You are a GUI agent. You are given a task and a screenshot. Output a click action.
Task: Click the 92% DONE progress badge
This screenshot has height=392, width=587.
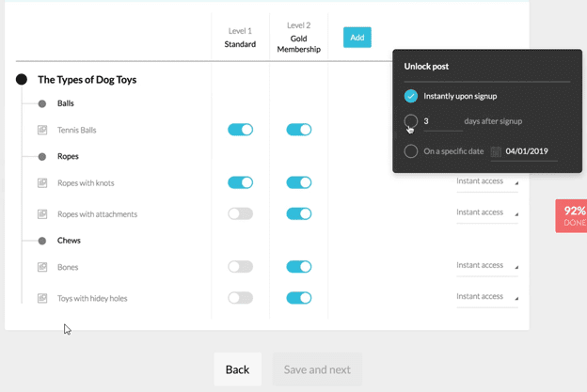pyautogui.click(x=571, y=216)
